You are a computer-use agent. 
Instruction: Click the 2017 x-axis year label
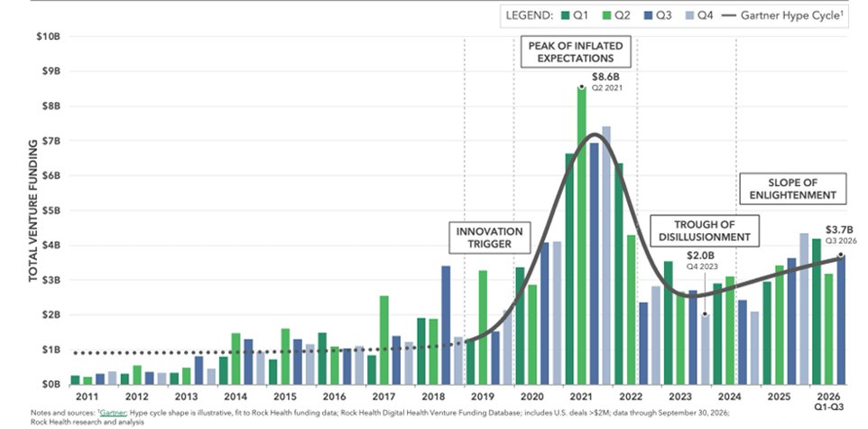(383, 396)
